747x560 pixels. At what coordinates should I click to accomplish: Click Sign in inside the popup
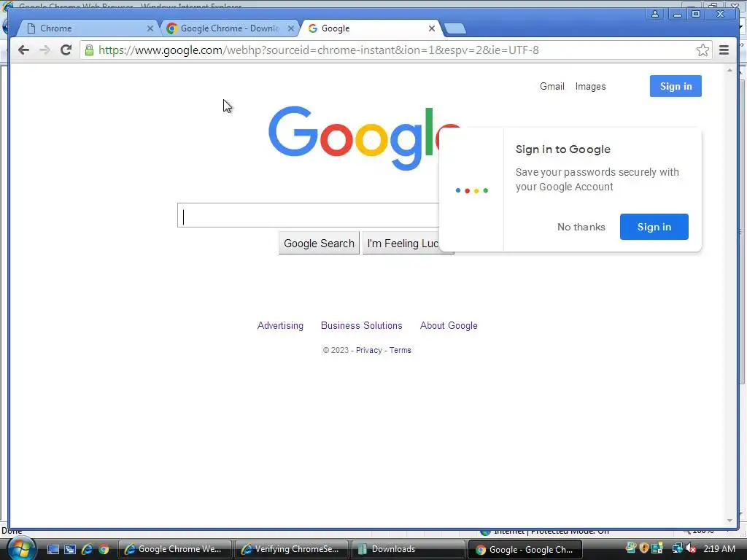coord(654,227)
